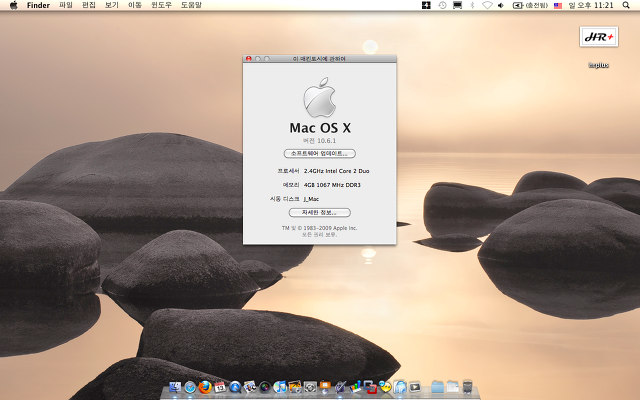Open the 파일 (File) menu
This screenshot has width=640, height=400.
point(66,5)
